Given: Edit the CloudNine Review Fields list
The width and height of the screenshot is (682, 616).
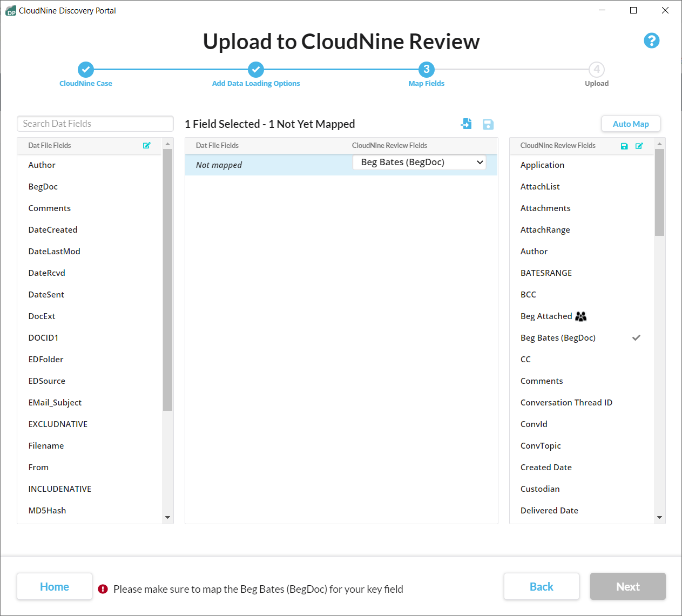Looking at the screenshot, I should tap(639, 146).
